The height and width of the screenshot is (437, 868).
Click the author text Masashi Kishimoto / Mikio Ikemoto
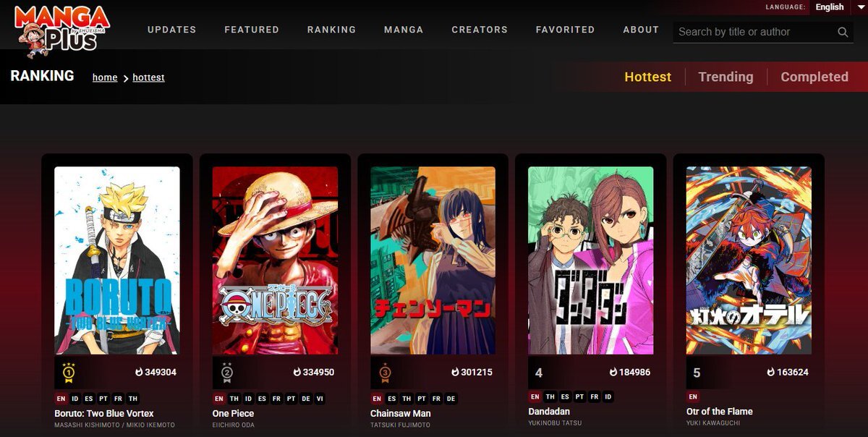click(x=114, y=425)
